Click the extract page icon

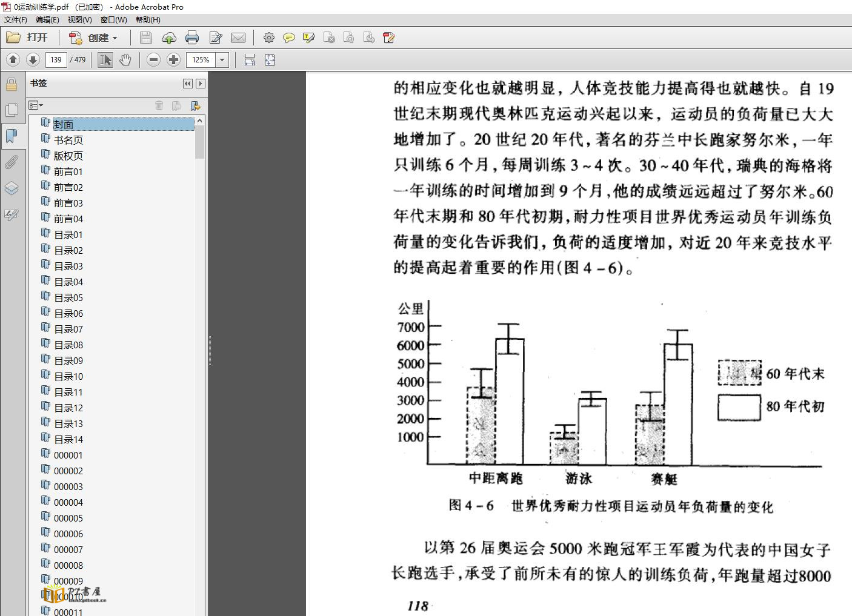pos(368,38)
